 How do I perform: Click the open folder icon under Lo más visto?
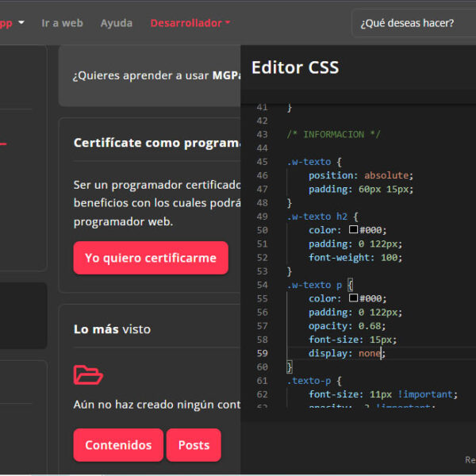(88, 375)
